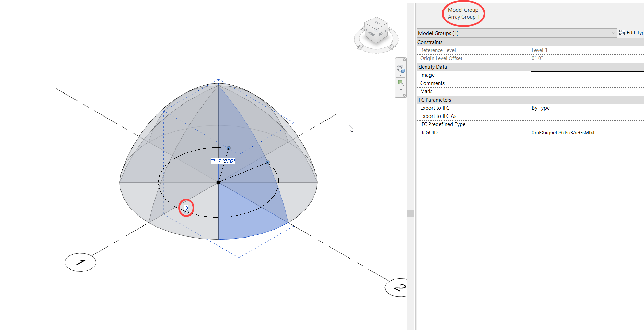
Task: Click the Comments value field
Action: 584,83
